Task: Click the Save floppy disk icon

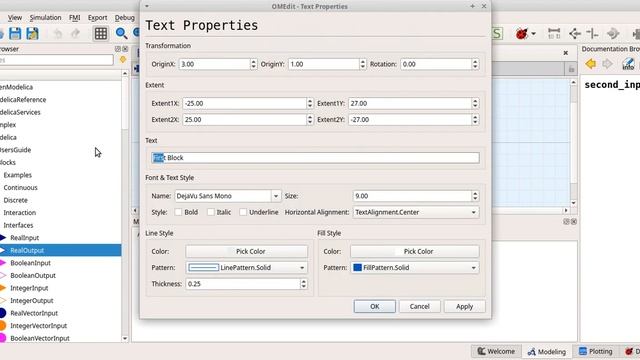Action: (15, 33)
